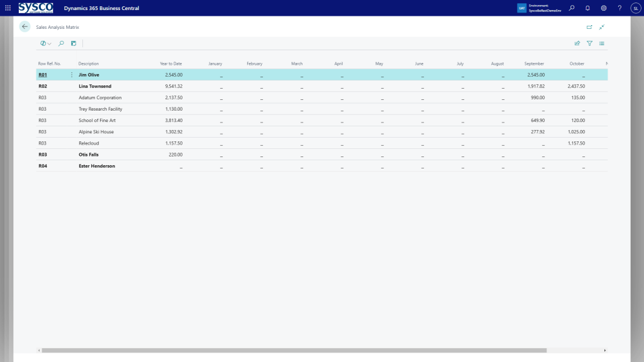Open Show more options for Jim Olive row

click(x=72, y=75)
